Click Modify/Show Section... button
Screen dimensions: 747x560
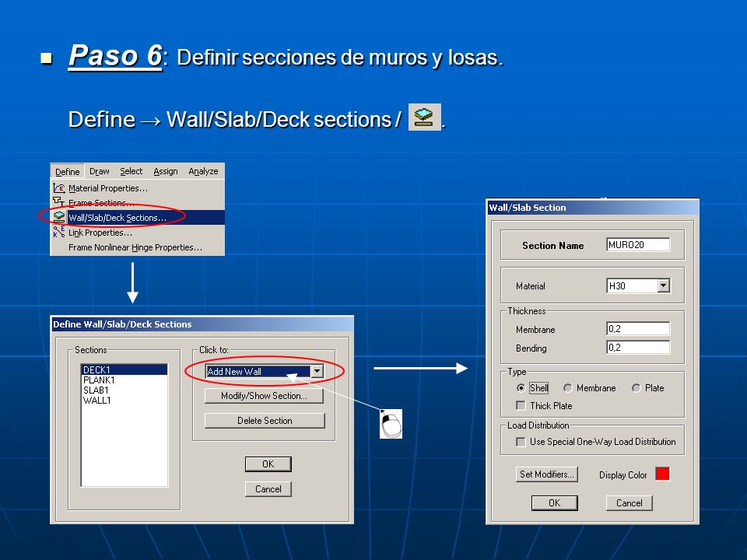pyautogui.click(x=264, y=396)
